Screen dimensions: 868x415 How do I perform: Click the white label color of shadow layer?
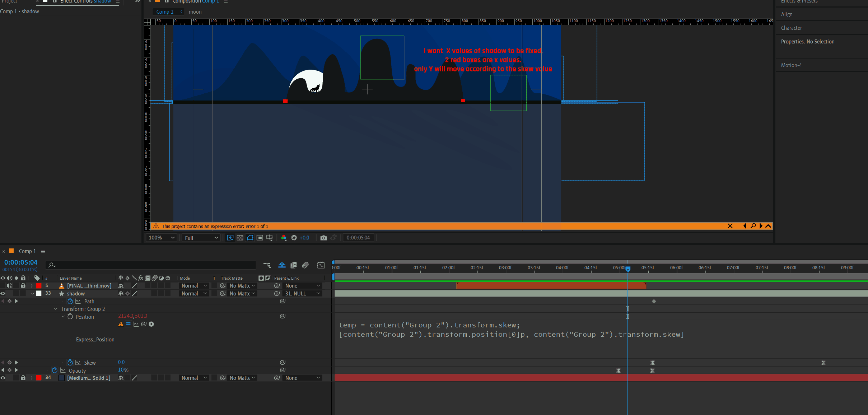[x=39, y=293]
